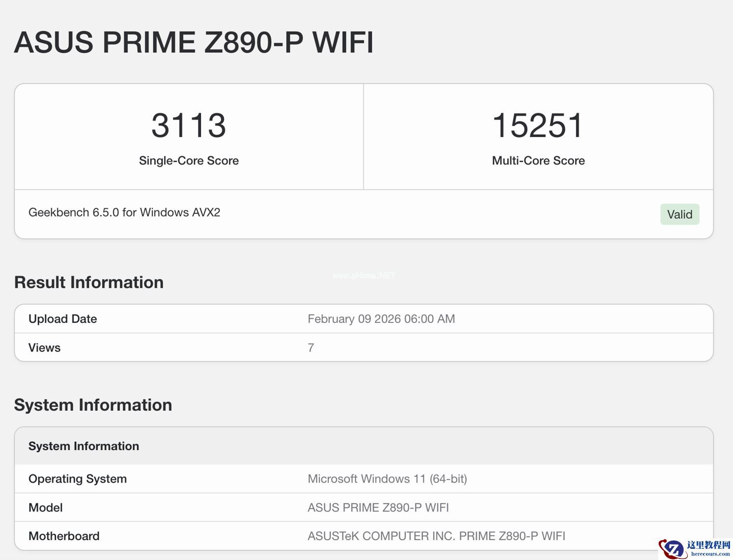The height and width of the screenshot is (560, 733).
Task: Click the Microsoft Windows 11 (64-bit) value
Action: click(x=387, y=479)
